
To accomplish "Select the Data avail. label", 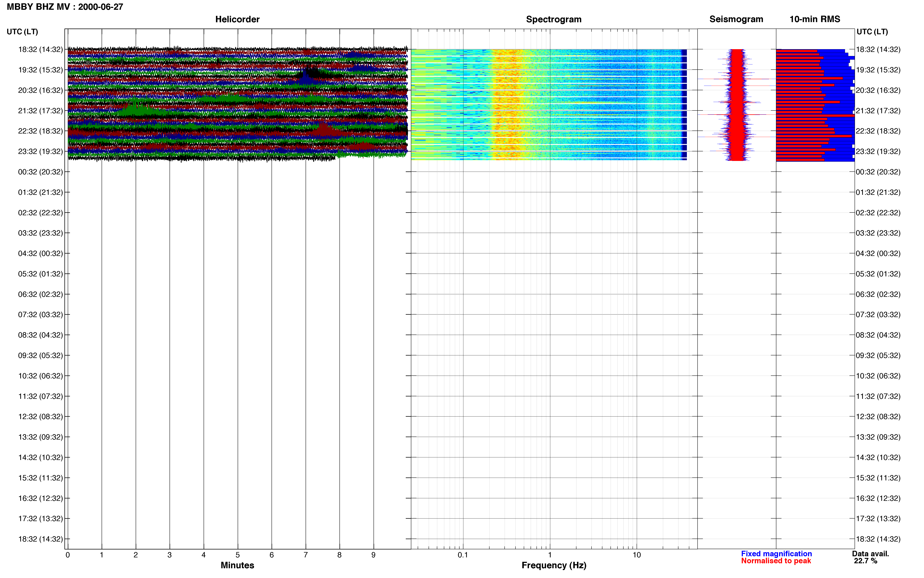I will pos(870,554).
